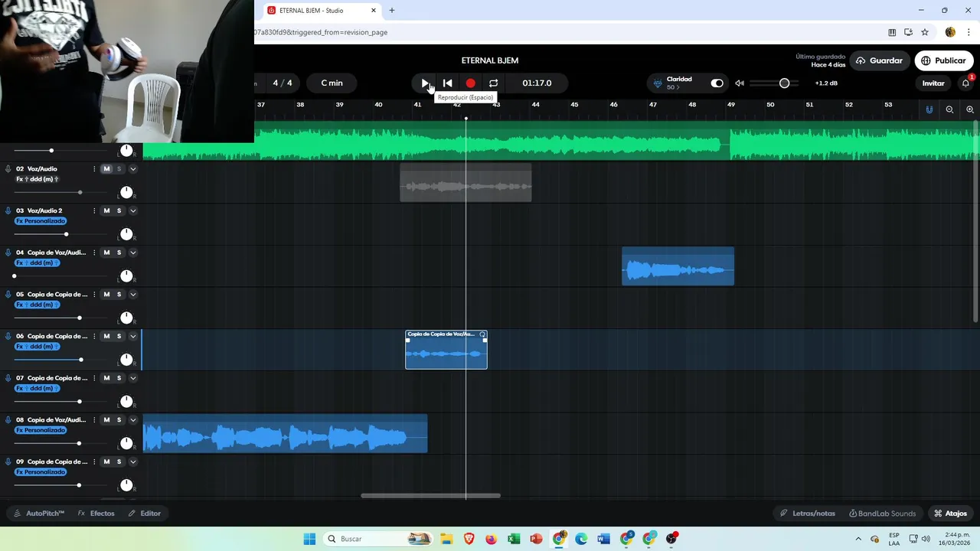
Task: Zoom in the timeline
Action: click(x=970, y=109)
